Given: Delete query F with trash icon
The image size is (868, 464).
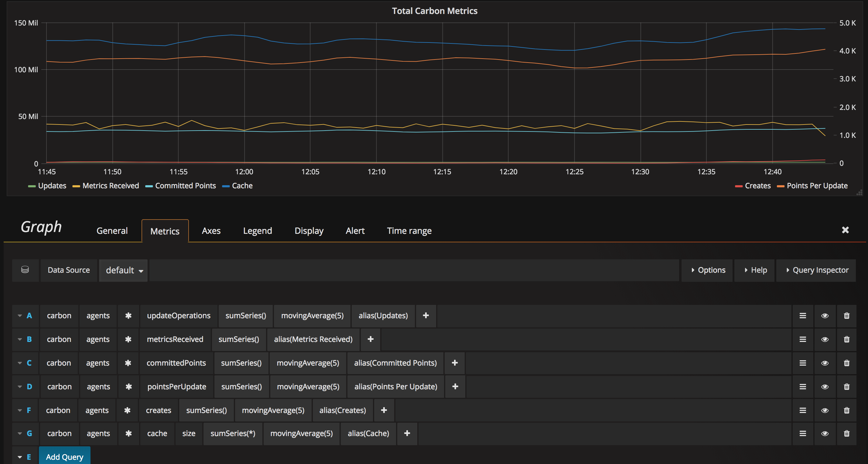Looking at the screenshot, I should coord(846,410).
